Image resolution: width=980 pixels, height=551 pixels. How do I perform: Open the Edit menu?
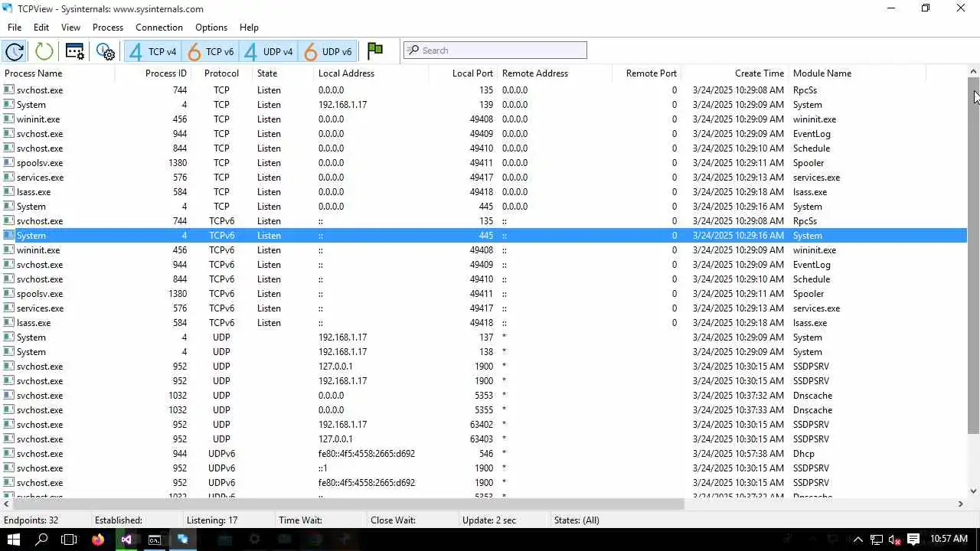pos(41,28)
